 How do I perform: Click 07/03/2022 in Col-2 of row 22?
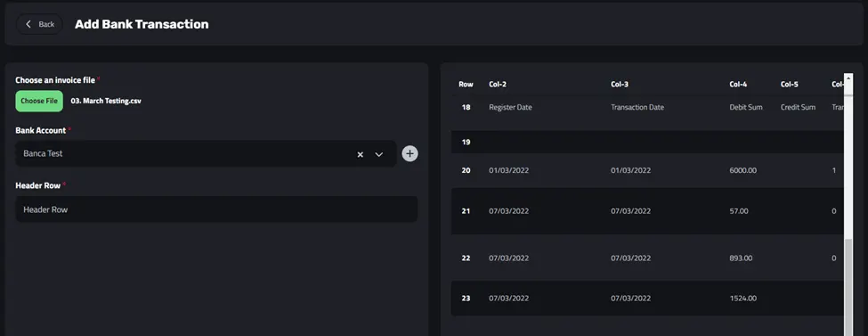tap(508, 258)
